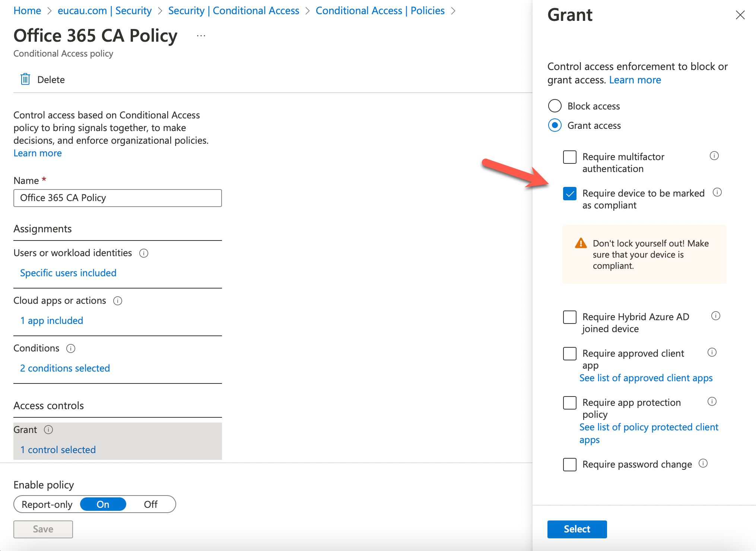Screen dimensions: 756x551
Task: Click info icon next to device compliant option
Action: click(x=717, y=192)
